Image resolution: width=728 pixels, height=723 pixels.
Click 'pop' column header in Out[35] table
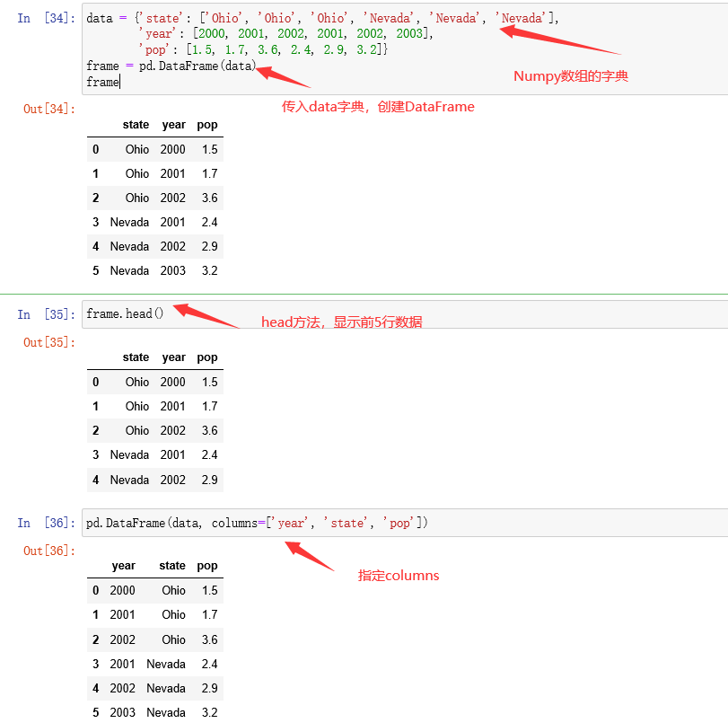[207, 358]
